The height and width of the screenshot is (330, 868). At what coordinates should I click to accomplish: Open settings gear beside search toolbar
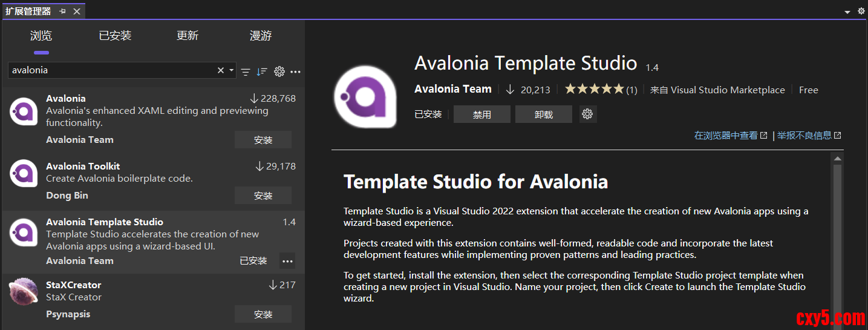[x=279, y=71]
